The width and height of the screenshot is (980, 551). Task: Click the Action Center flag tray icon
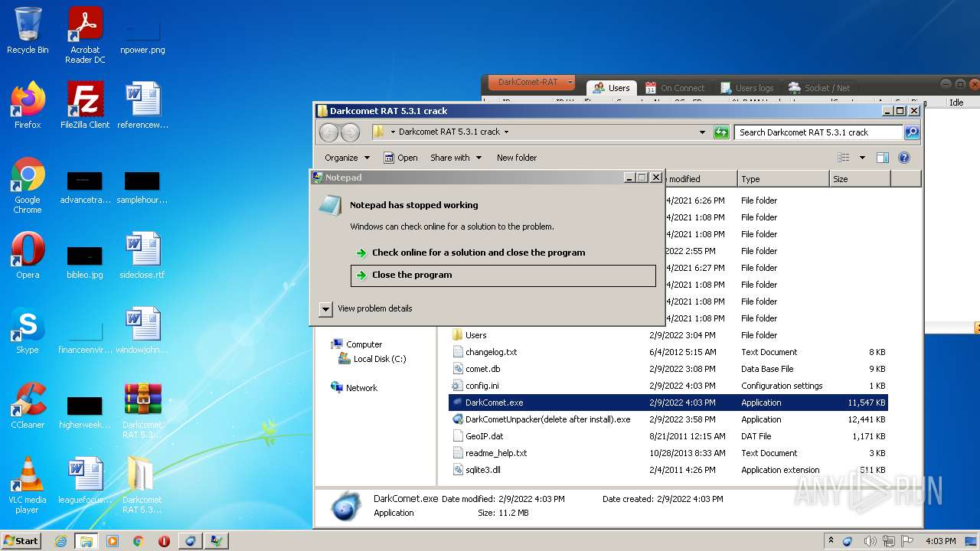point(907,541)
